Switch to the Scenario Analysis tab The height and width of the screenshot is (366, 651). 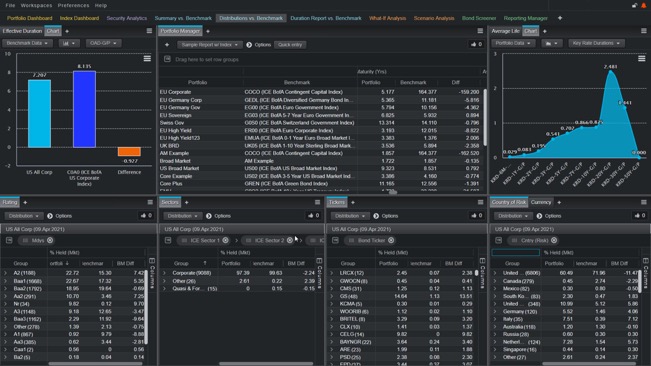(x=434, y=18)
